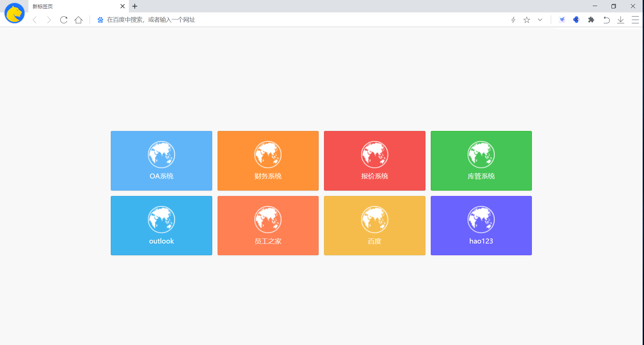The image size is (644, 345).
Task: Click the blue bird extension icon
Action: click(x=562, y=20)
